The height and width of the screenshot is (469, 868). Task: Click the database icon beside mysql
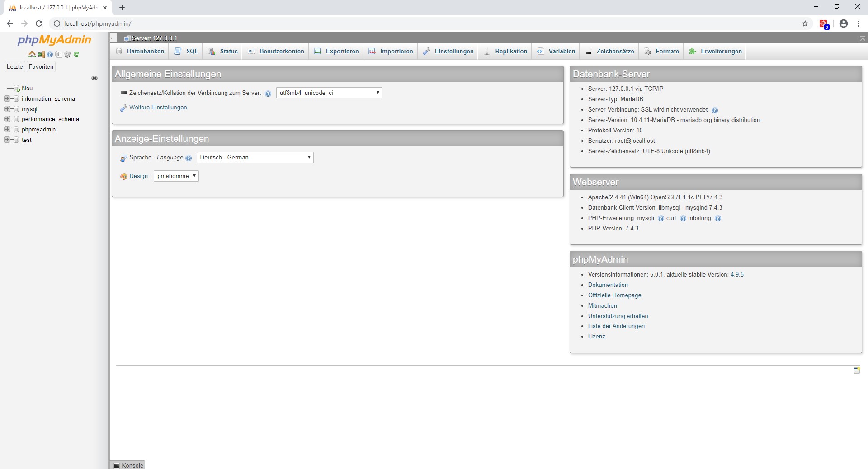17,109
